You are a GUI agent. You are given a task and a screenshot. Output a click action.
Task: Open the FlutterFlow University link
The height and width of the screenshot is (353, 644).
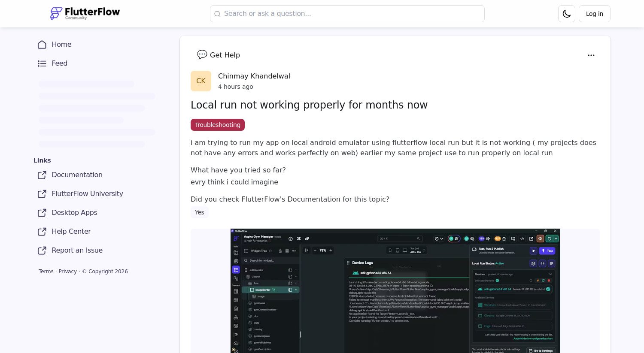coord(87,194)
